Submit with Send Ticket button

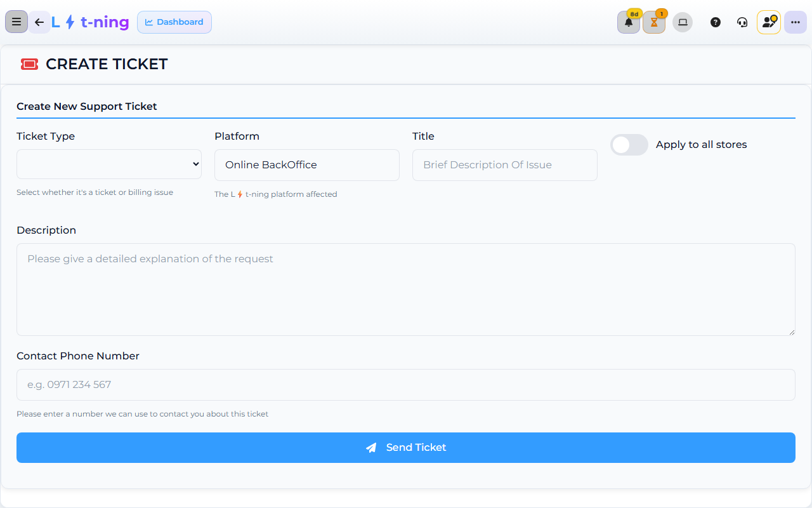pyautogui.click(x=406, y=448)
